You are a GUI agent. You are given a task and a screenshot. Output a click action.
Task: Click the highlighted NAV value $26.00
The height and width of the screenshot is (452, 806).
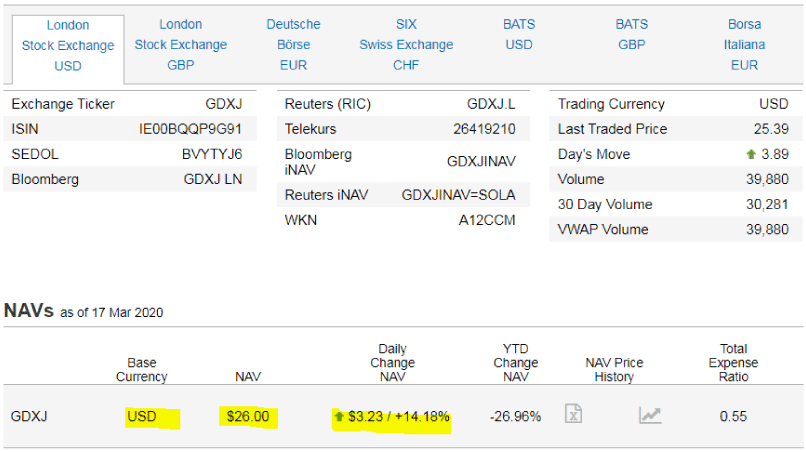[x=248, y=416]
